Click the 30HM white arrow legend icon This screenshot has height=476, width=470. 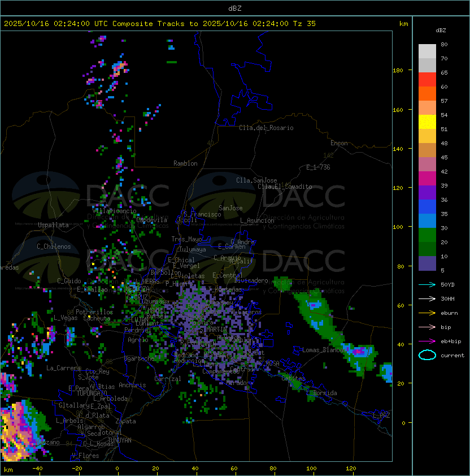[x=427, y=298]
